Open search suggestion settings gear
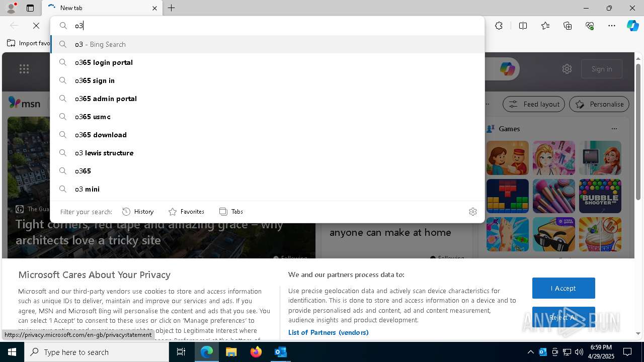Viewport: 644px width, 362px height. click(472, 212)
